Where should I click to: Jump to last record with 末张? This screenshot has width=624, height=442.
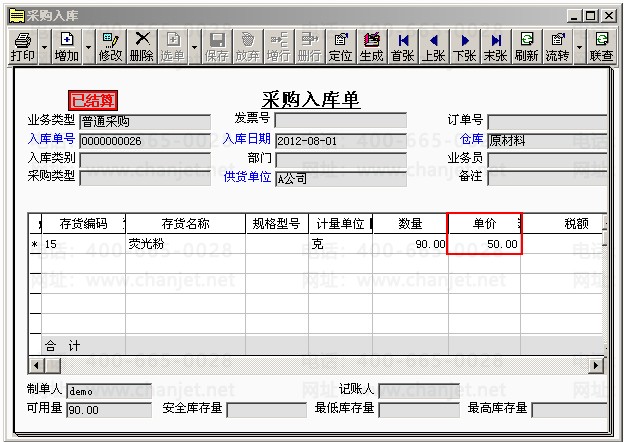coord(496,47)
